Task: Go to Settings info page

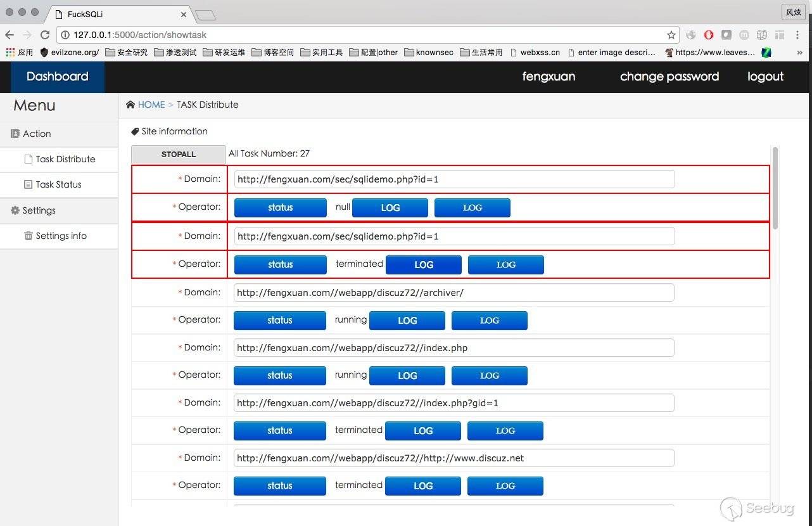Action: (61, 236)
